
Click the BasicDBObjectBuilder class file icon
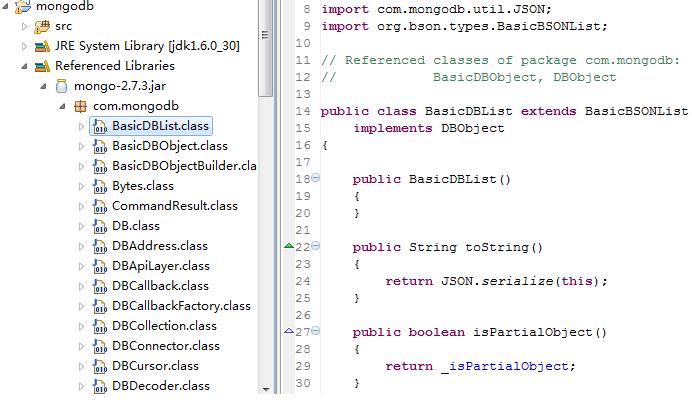click(100, 166)
